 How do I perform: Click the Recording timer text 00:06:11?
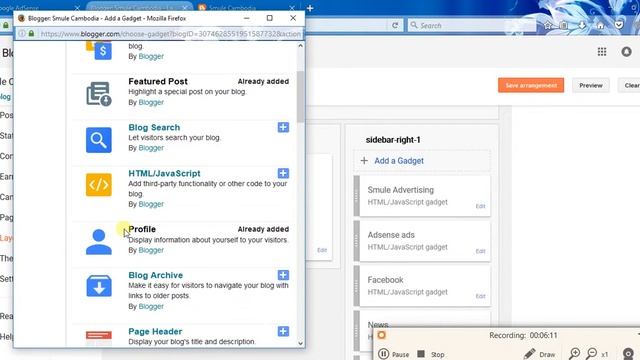[x=543, y=335]
